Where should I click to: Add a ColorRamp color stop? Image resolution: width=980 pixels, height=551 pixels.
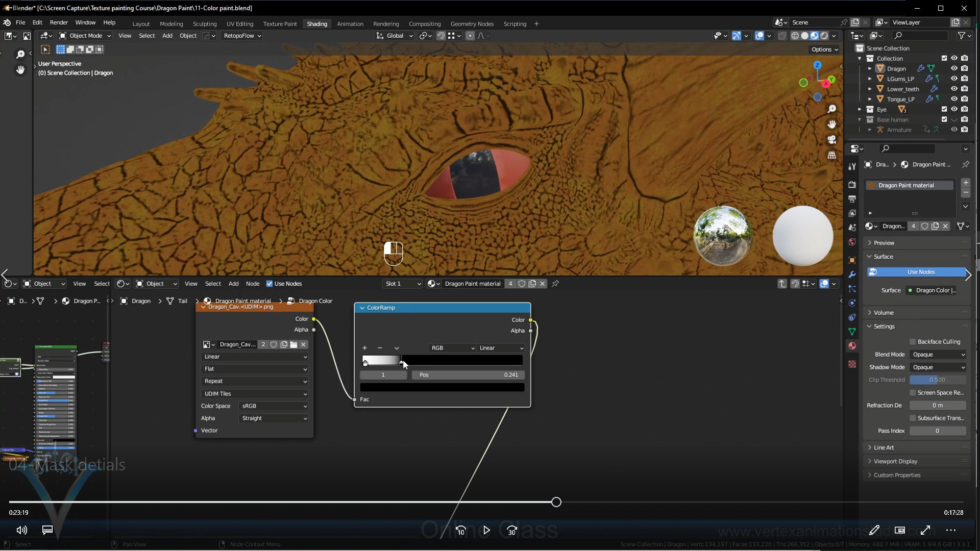tap(364, 348)
